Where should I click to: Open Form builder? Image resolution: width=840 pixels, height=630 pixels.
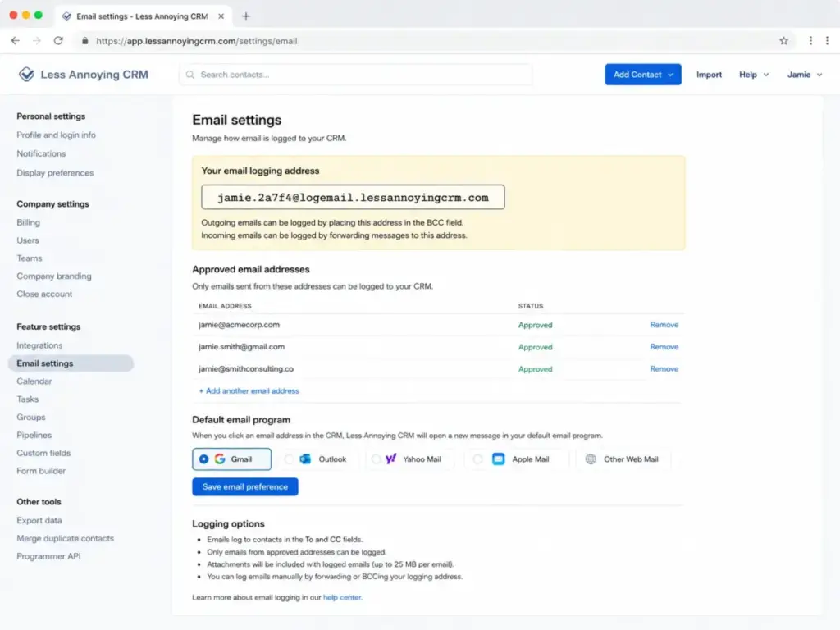click(x=41, y=471)
